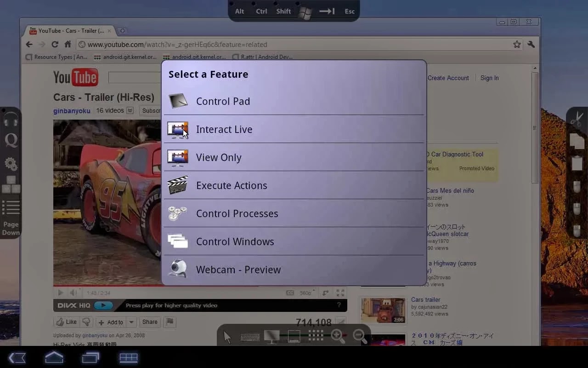Open the Cars trailer related video thumbnail
588x368 pixels.
(x=383, y=310)
